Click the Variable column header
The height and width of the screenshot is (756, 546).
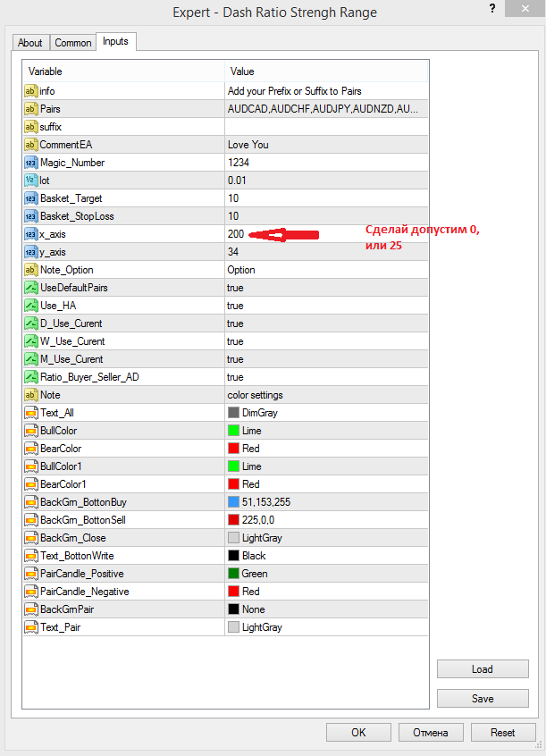pyautogui.click(x=124, y=71)
